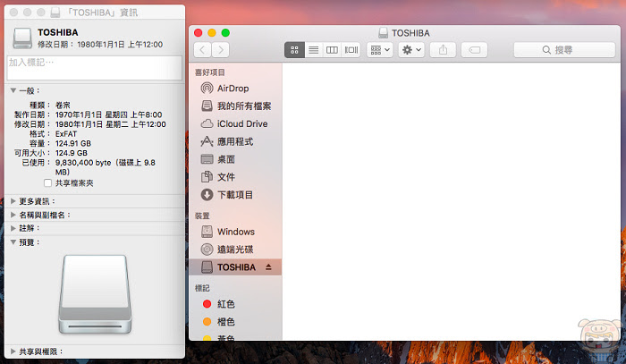Expand the 共享與權限 section

[x=13, y=351]
